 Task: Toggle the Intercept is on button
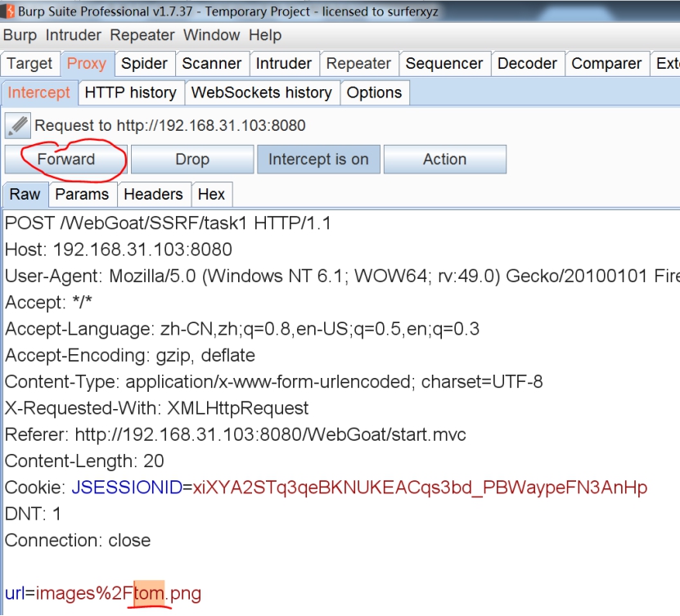318,160
